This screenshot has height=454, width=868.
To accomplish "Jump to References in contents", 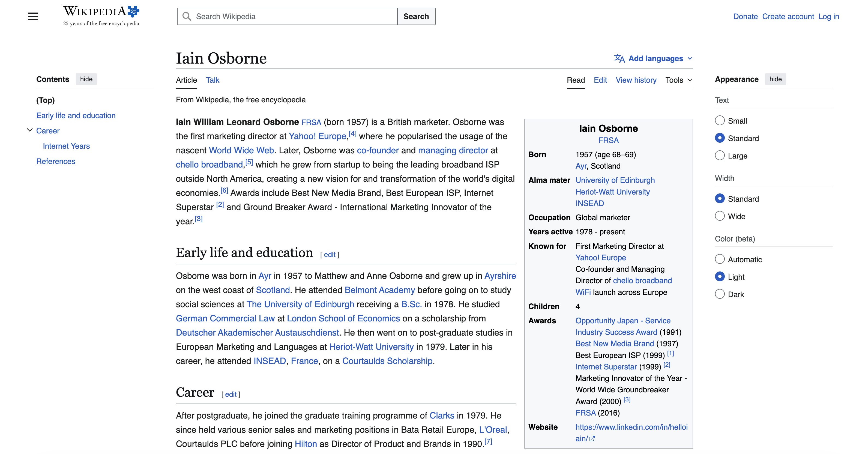I will pyautogui.click(x=56, y=161).
